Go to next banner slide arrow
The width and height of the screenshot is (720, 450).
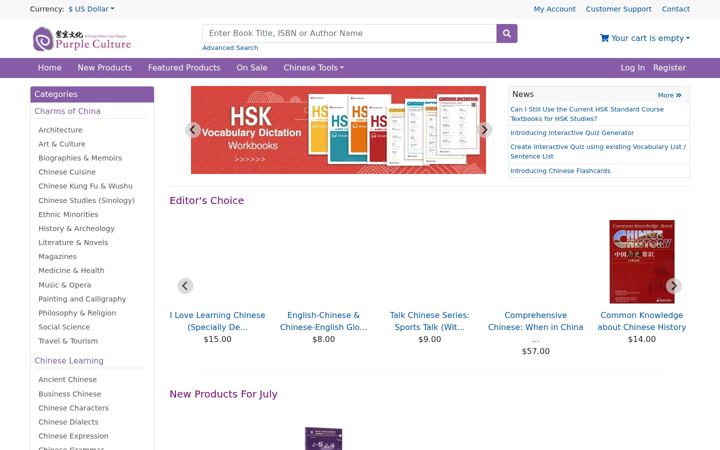484,130
